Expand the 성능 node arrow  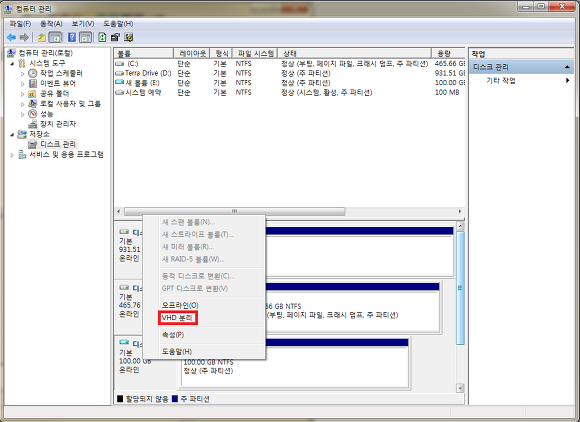pos(23,114)
